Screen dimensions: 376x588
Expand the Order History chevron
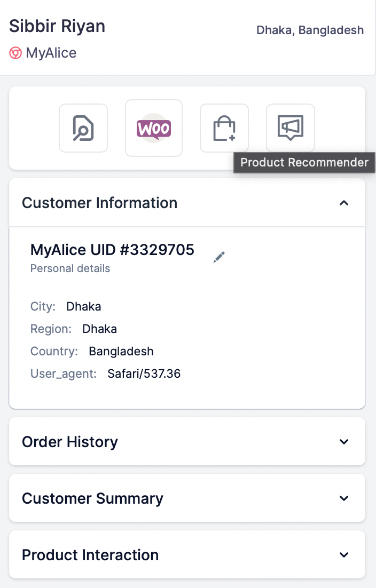point(344,442)
